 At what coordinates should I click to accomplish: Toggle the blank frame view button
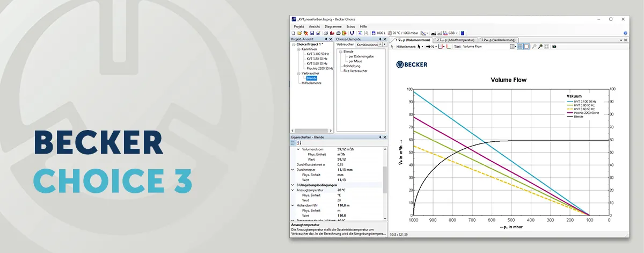(x=526, y=47)
